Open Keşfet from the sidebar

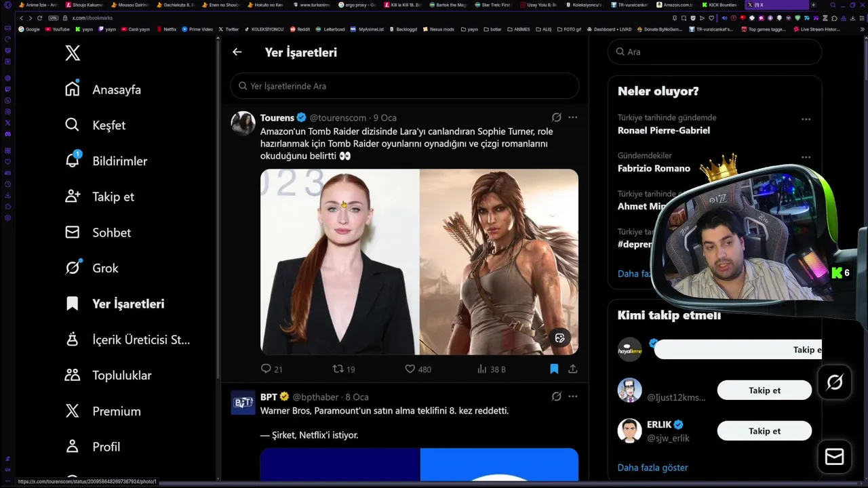95,125
